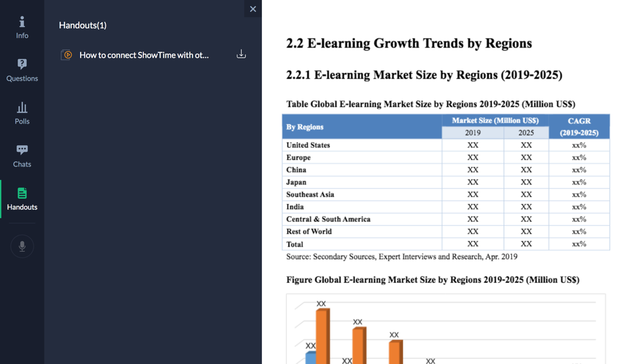Open the Info panel in the sidebar
This screenshot has height=364, width=632.
pos(22,28)
